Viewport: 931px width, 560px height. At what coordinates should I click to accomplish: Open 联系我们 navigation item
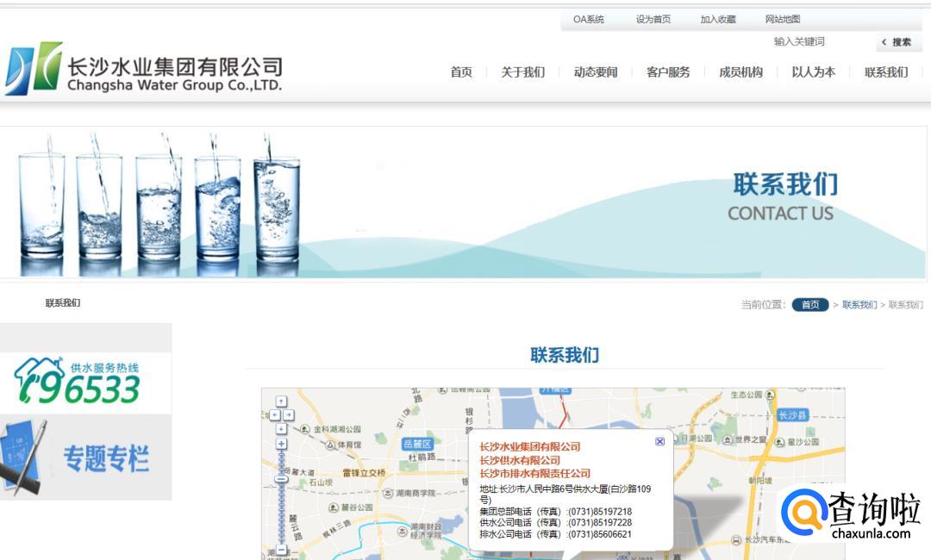pyautogui.click(x=886, y=72)
